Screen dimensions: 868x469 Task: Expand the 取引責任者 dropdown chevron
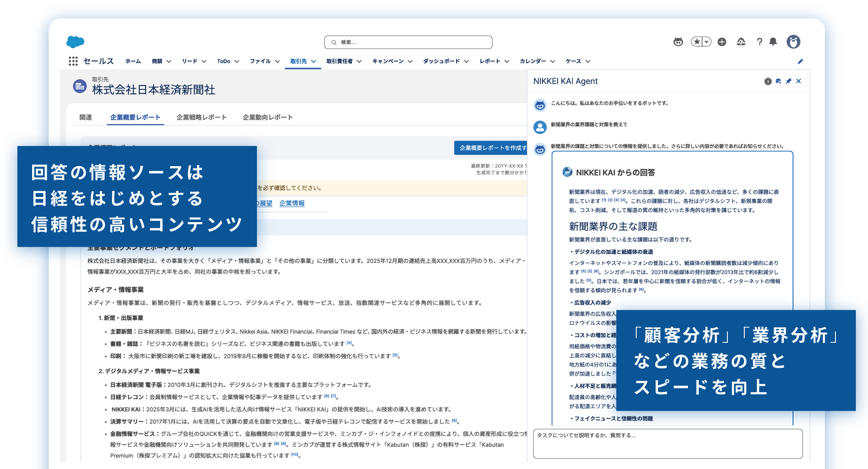pos(359,61)
